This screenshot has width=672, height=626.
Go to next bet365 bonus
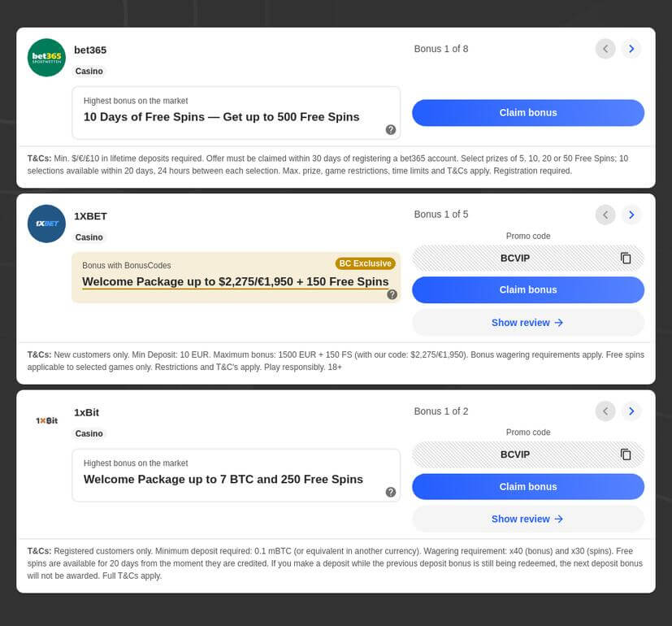point(631,49)
